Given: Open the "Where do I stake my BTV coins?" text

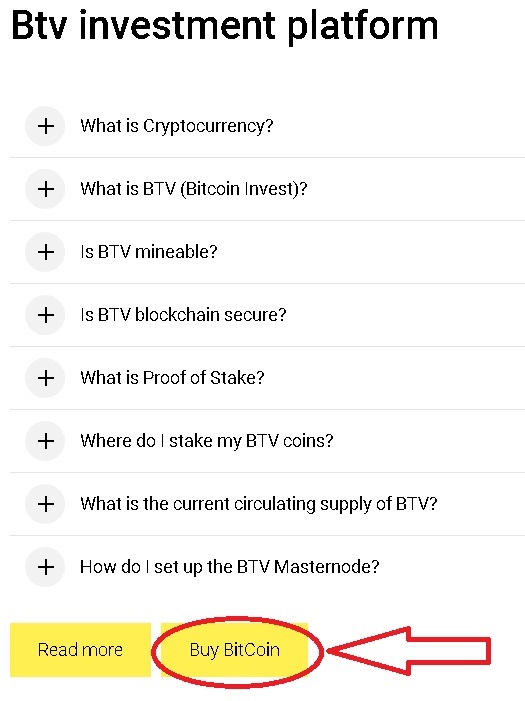Looking at the screenshot, I should point(207,441).
